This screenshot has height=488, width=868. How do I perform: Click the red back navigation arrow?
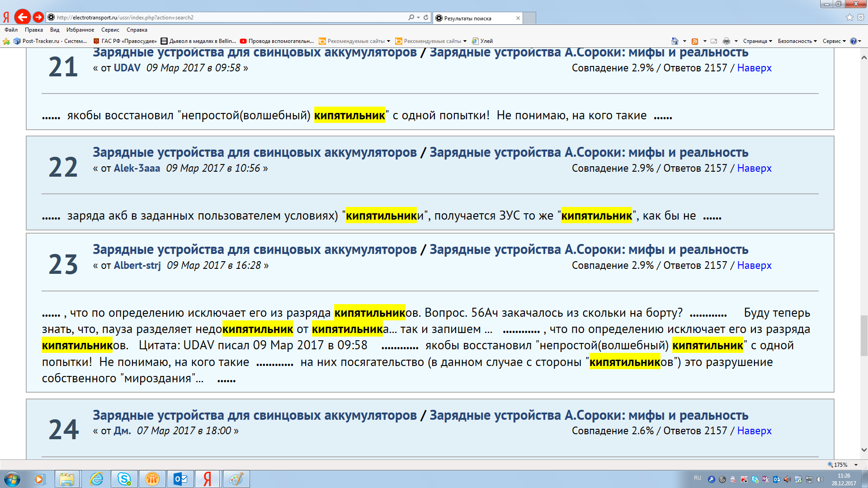tap(22, 17)
